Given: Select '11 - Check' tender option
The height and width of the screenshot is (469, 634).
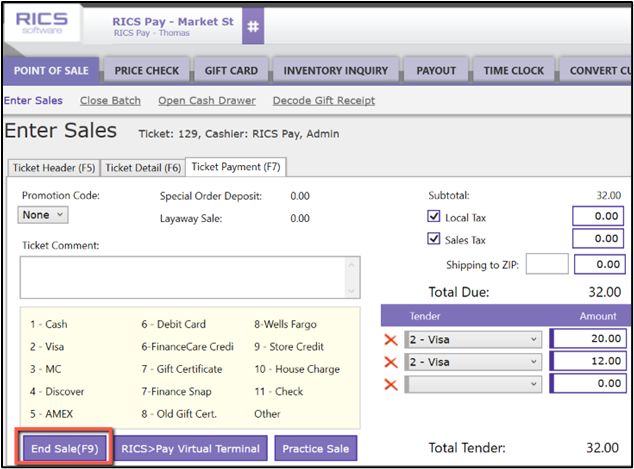Looking at the screenshot, I should click(279, 391).
